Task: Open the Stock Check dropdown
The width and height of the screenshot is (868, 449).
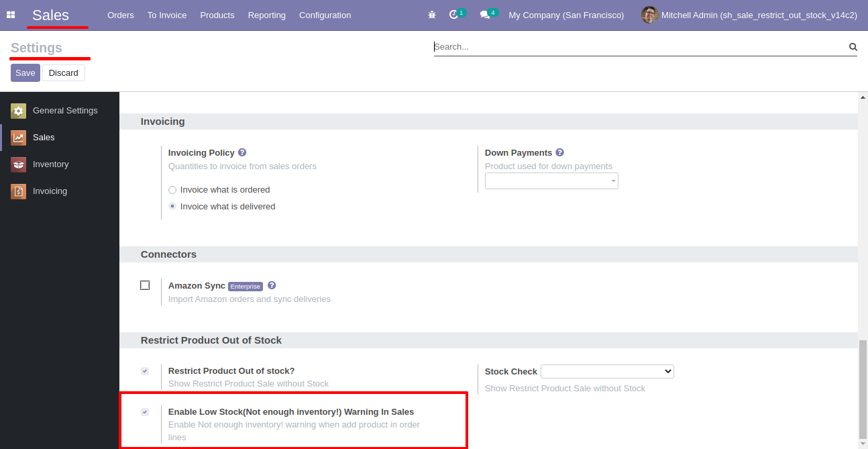Action: 607,371
